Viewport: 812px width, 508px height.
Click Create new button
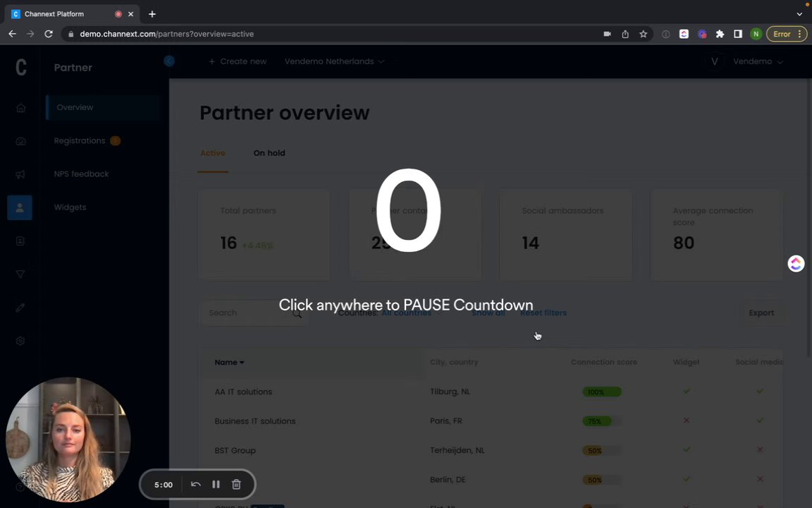point(237,61)
